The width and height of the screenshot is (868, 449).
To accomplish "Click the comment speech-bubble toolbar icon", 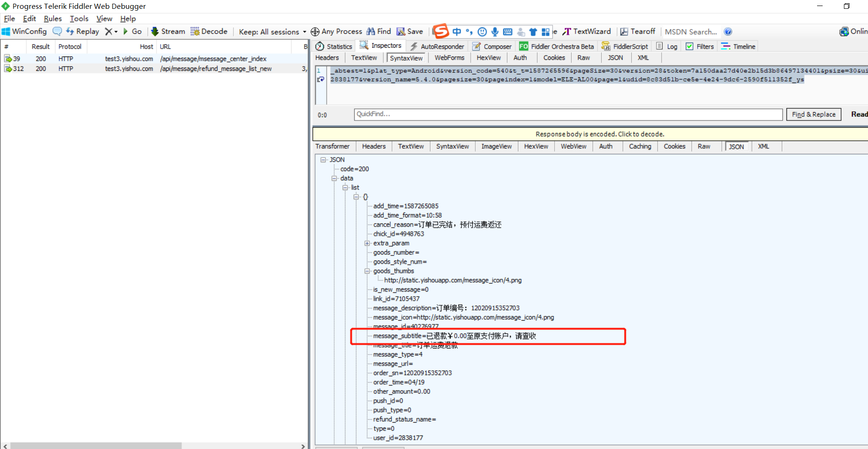I will (x=57, y=32).
